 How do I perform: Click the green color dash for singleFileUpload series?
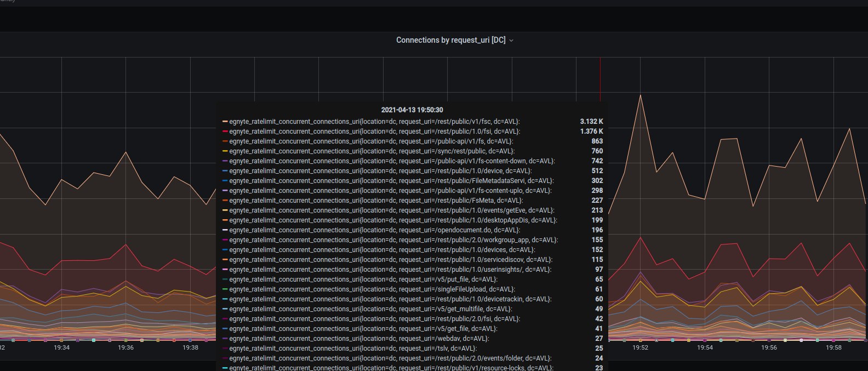[225, 289]
